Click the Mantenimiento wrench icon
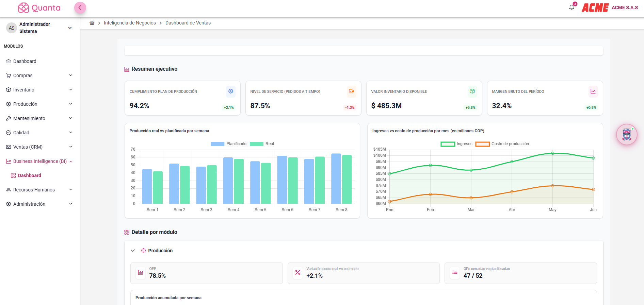This screenshot has width=644, height=305. (x=9, y=118)
